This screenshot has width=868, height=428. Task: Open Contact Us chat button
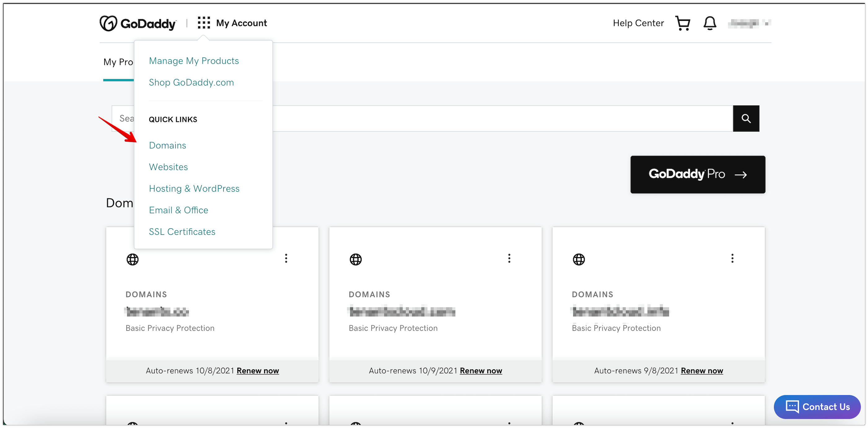click(817, 407)
